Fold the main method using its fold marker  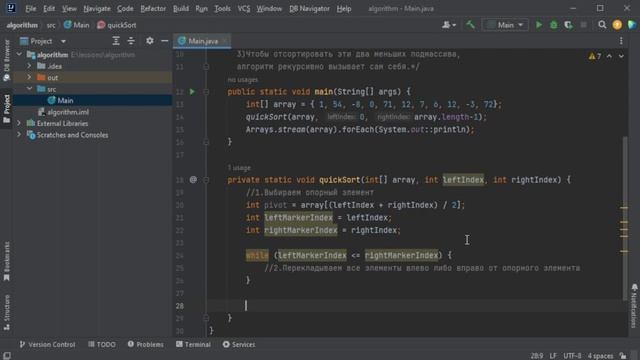click(206, 92)
